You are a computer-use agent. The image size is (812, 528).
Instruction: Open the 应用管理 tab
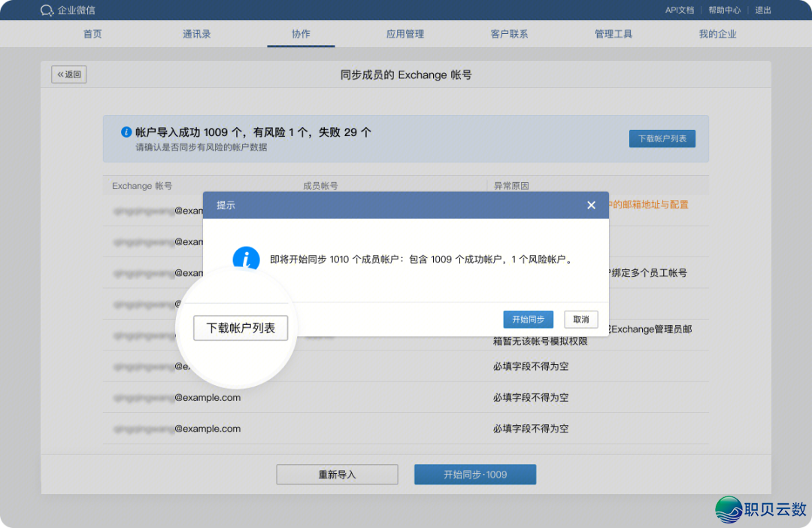[x=405, y=33]
